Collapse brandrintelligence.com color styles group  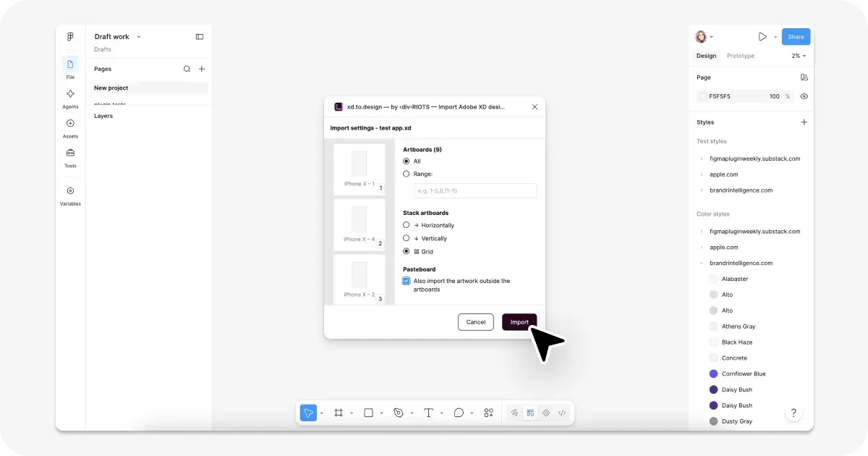701,263
